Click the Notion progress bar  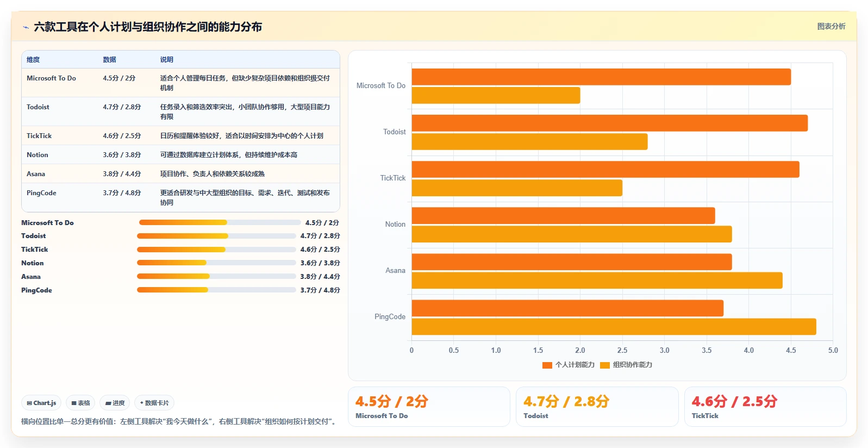pyautogui.click(x=216, y=263)
